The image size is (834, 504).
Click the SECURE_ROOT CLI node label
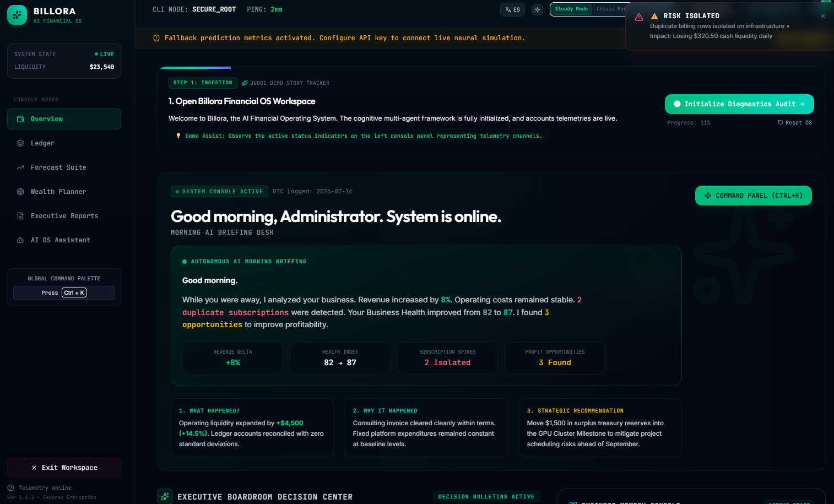pos(214,9)
